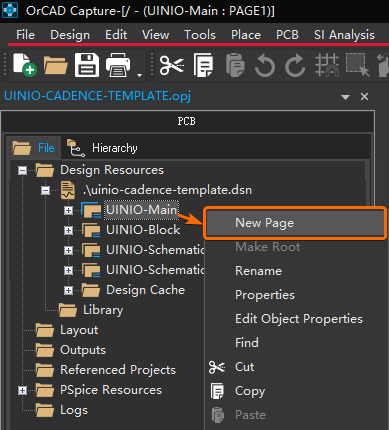This screenshot has height=430, width=389.
Task: Click the Print toolbar icon
Action: click(118, 65)
